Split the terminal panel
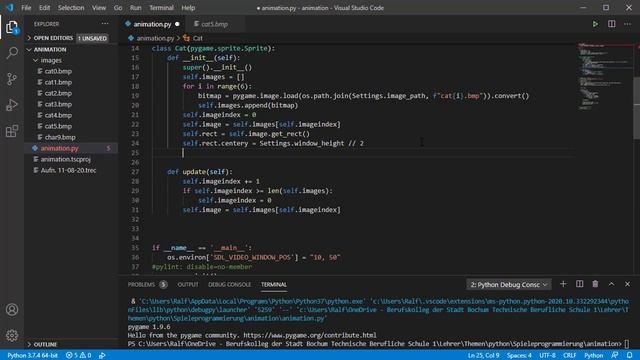This screenshot has height=360, width=640. pyautogui.click(x=579, y=284)
